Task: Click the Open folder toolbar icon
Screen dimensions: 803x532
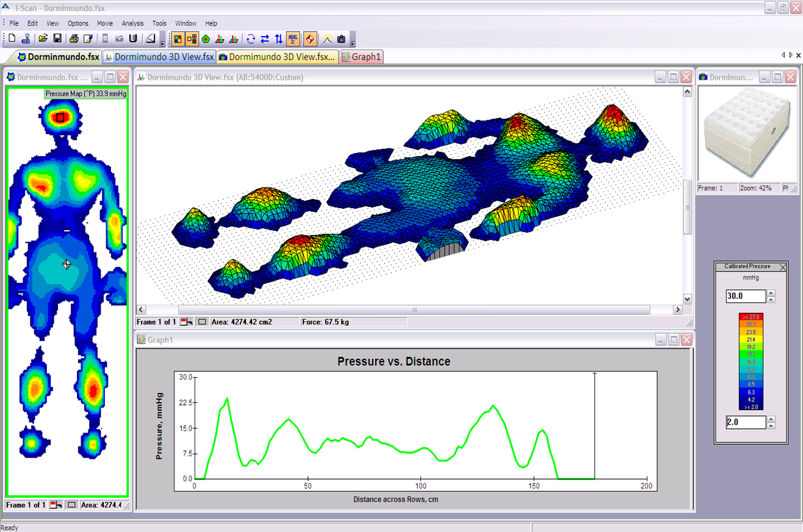Action: (43, 39)
